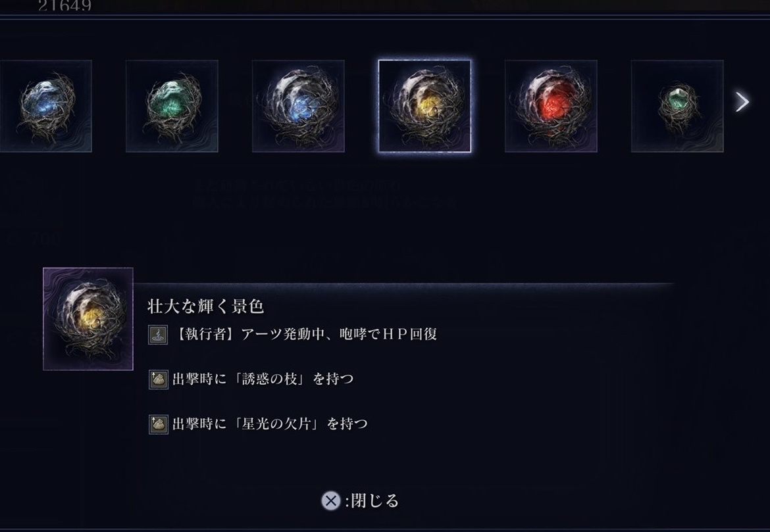Click the faded description text under the relic row
This screenshot has width=770, height=532.
(324, 193)
